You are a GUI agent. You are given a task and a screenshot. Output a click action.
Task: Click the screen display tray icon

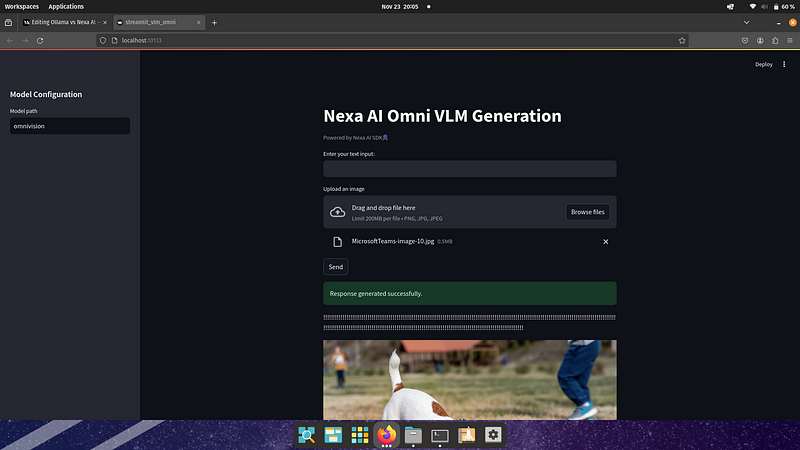point(730,7)
